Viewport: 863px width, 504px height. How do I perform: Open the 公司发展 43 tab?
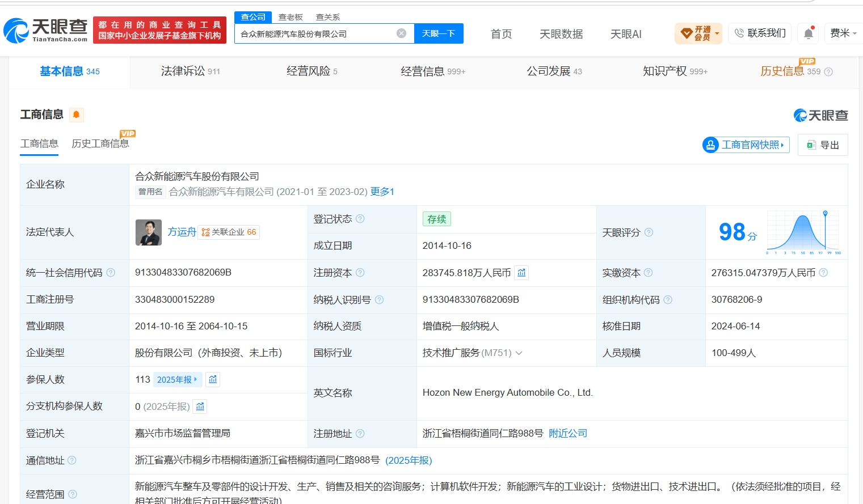(554, 71)
